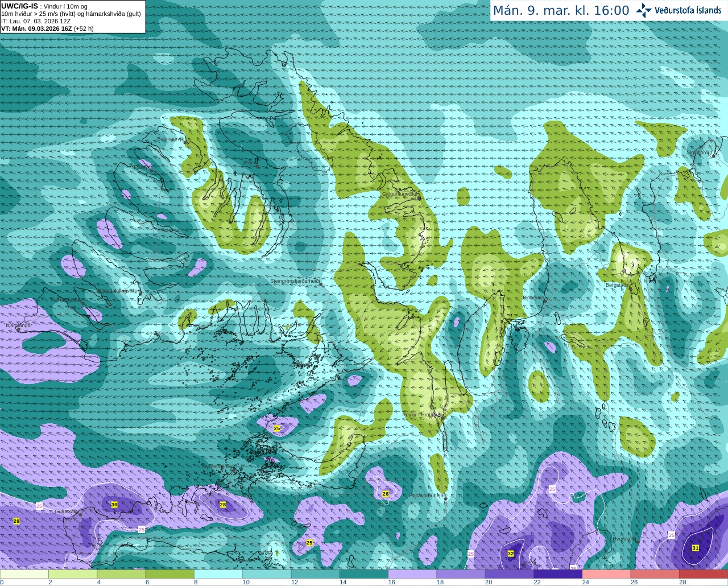The image size is (728, 586).
Task: Click the Æðey station dot
Action: [257, 166]
